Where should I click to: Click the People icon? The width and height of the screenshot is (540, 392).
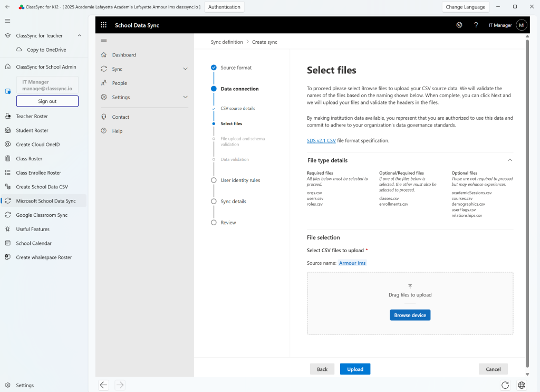pos(104,83)
